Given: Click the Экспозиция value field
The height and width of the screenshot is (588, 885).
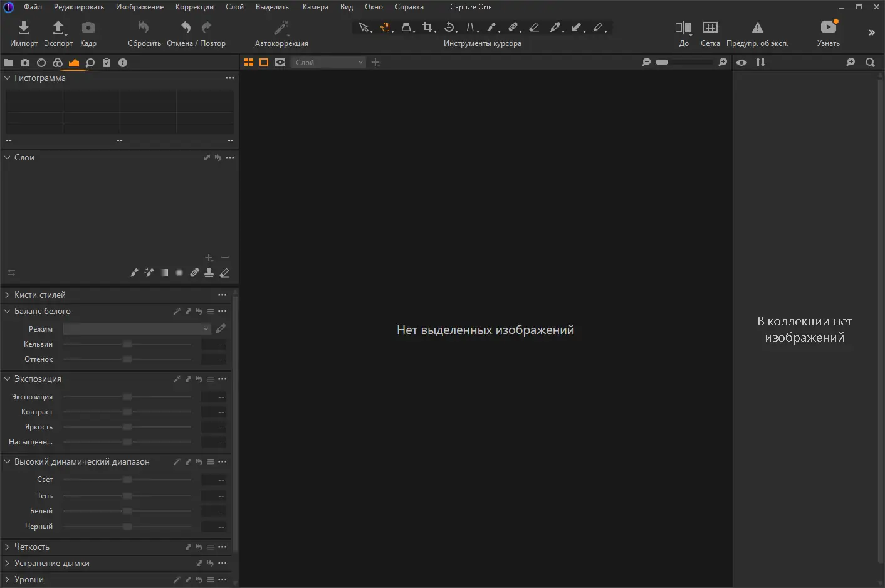Looking at the screenshot, I should tap(214, 397).
